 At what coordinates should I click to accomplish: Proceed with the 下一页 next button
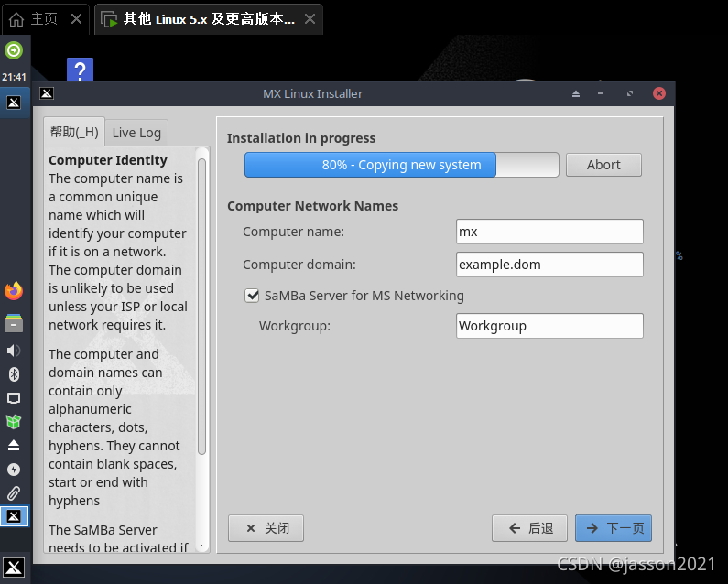tap(614, 528)
